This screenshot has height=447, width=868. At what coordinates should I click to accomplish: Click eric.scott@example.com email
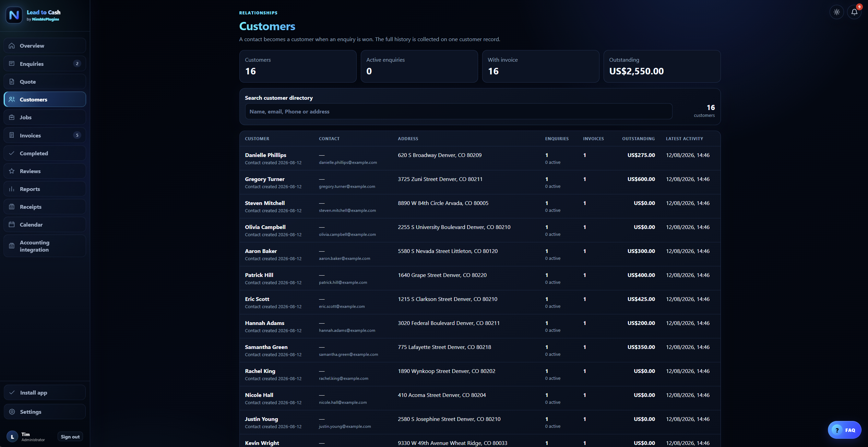[x=342, y=306]
